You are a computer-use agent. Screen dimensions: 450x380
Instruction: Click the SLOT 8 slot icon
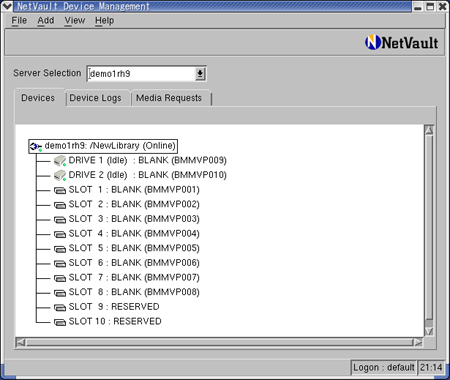pos(60,293)
